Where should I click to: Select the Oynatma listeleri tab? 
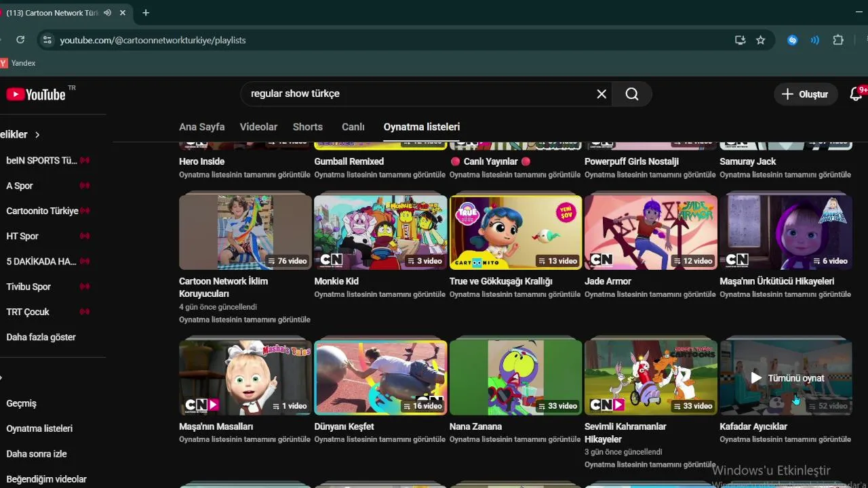pyautogui.click(x=422, y=127)
